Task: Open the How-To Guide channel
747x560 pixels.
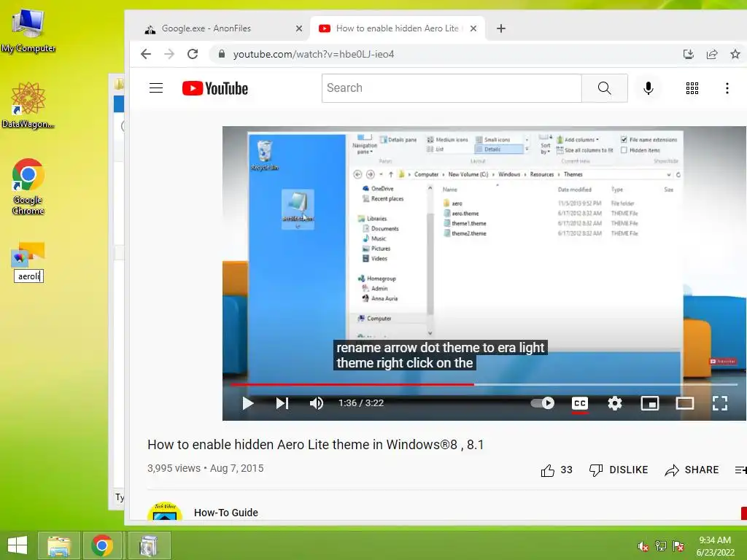Action: pos(226,513)
